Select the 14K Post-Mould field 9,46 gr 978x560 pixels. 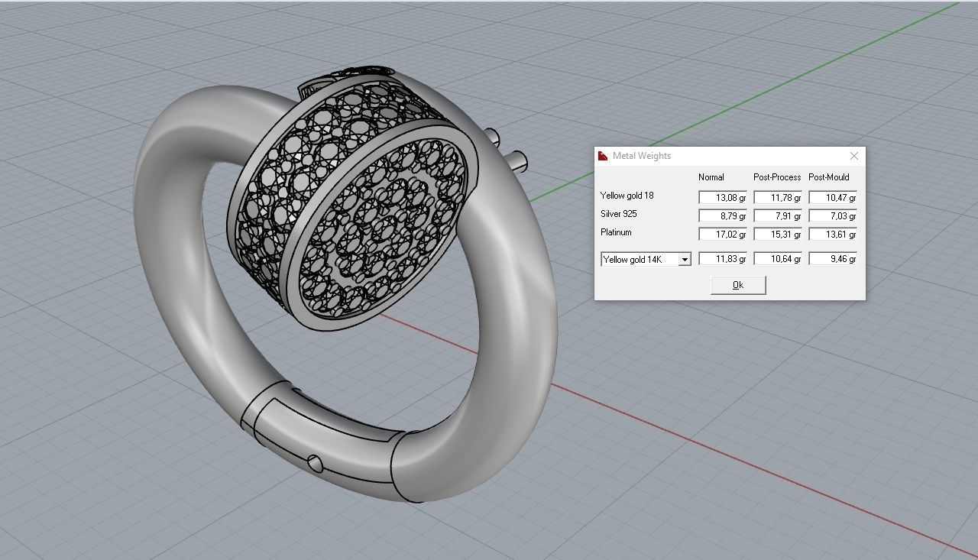pos(833,259)
